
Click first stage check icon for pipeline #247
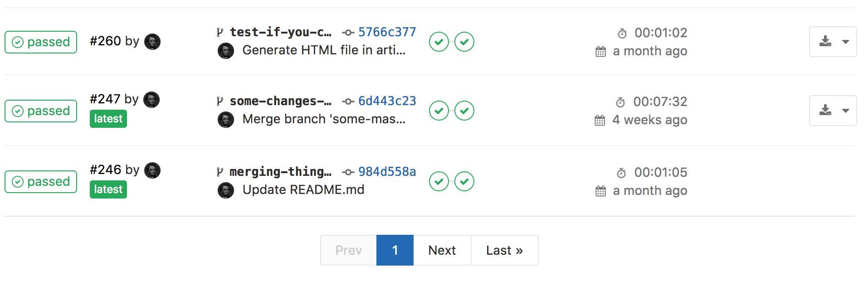point(439,111)
